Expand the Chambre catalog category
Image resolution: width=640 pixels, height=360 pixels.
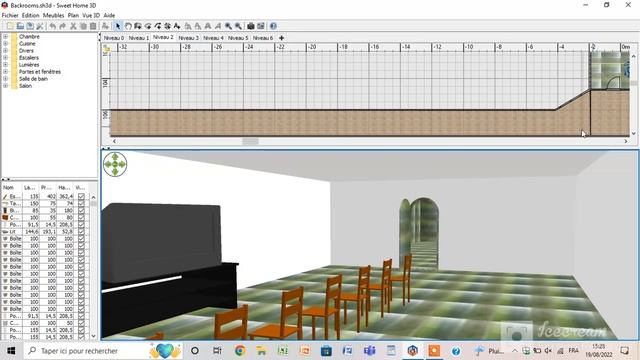pyautogui.click(x=5, y=36)
